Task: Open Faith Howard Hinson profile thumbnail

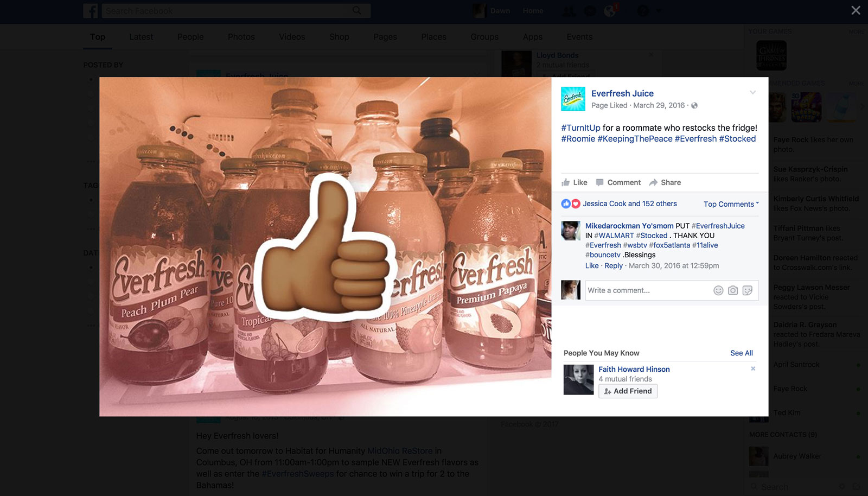Action: click(578, 379)
